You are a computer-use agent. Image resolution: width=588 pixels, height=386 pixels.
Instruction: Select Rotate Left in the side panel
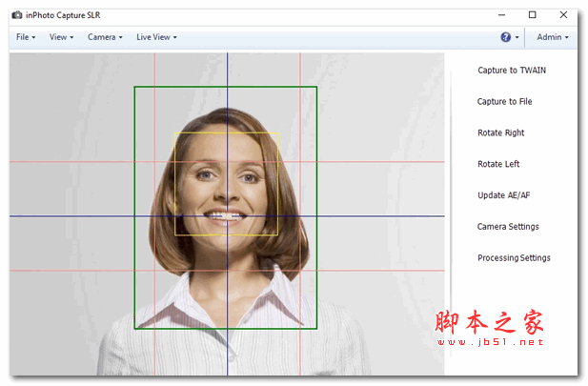pos(498,165)
